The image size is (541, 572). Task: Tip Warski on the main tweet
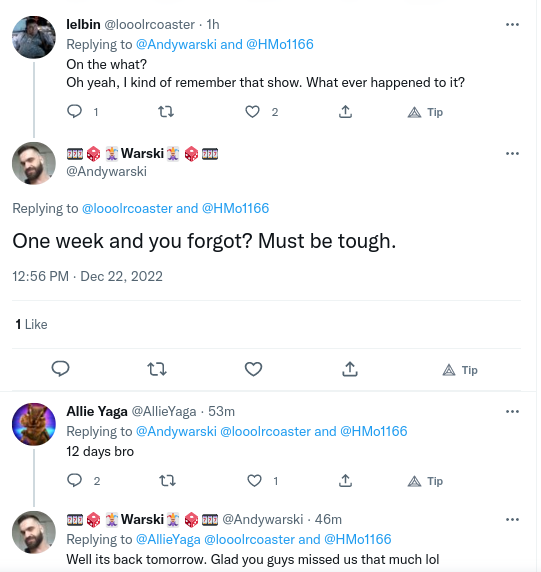coord(460,370)
